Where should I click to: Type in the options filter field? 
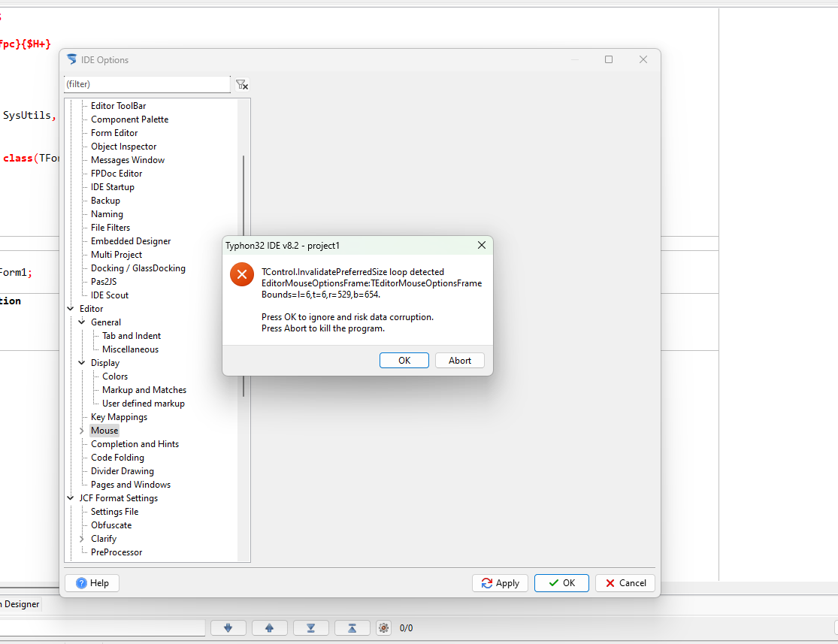(147, 84)
